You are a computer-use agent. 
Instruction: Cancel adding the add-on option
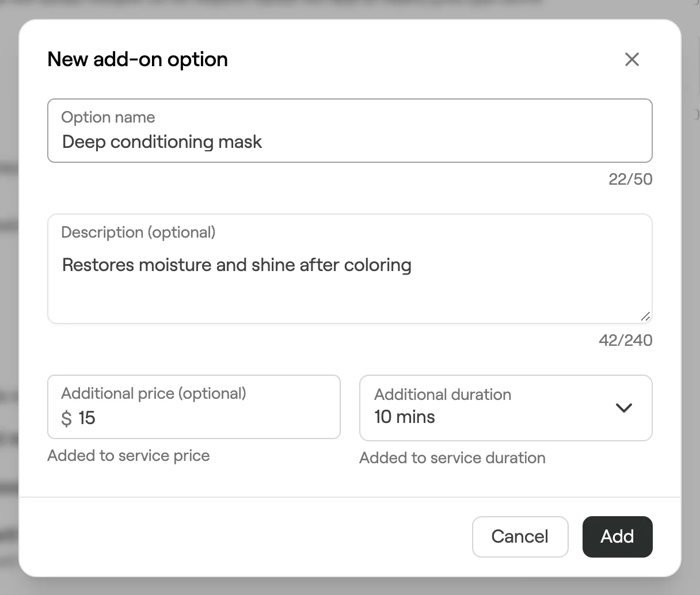click(520, 537)
